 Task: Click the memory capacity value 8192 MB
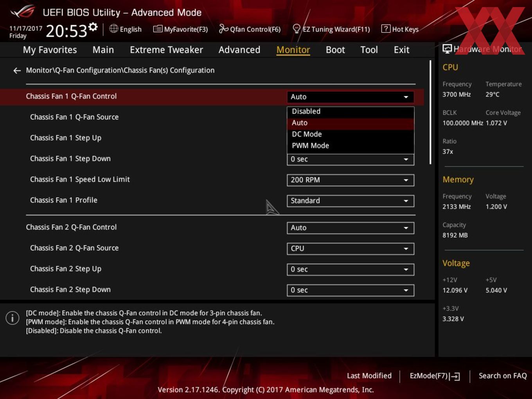[455, 235]
